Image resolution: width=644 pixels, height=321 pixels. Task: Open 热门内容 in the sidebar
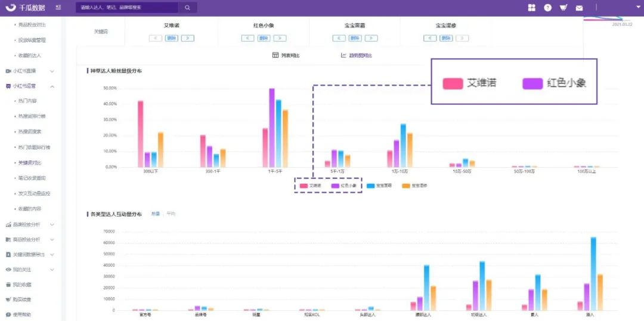27,101
